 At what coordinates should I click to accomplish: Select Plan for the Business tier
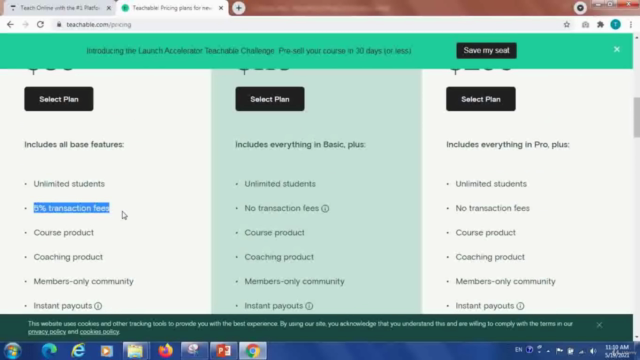click(x=481, y=99)
